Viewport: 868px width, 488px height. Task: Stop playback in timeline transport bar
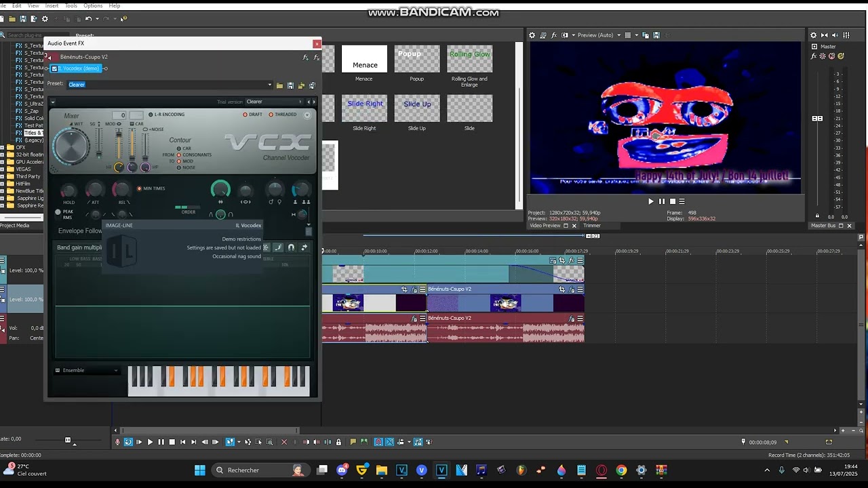(x=172, y=442)
